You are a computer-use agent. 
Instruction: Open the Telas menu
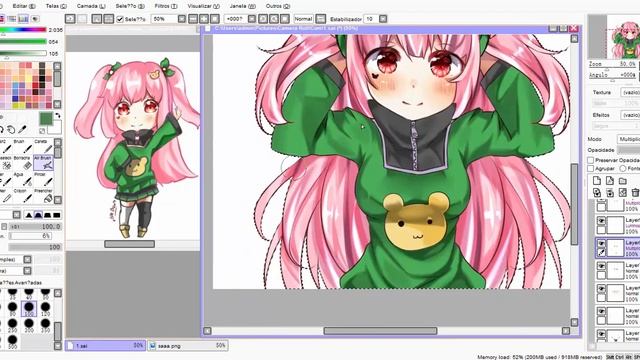point(56,6)
